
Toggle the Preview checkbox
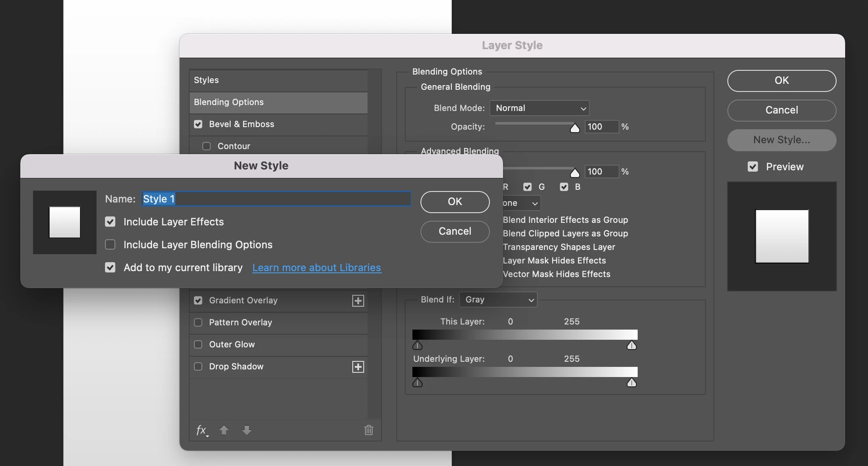click(x=753, y=167)
